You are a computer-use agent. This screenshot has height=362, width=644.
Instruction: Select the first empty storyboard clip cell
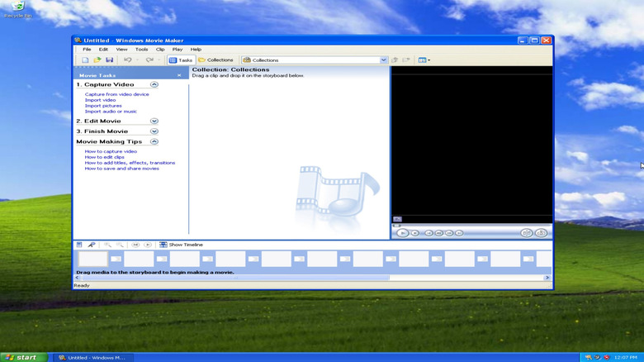(x=93, y=260)
